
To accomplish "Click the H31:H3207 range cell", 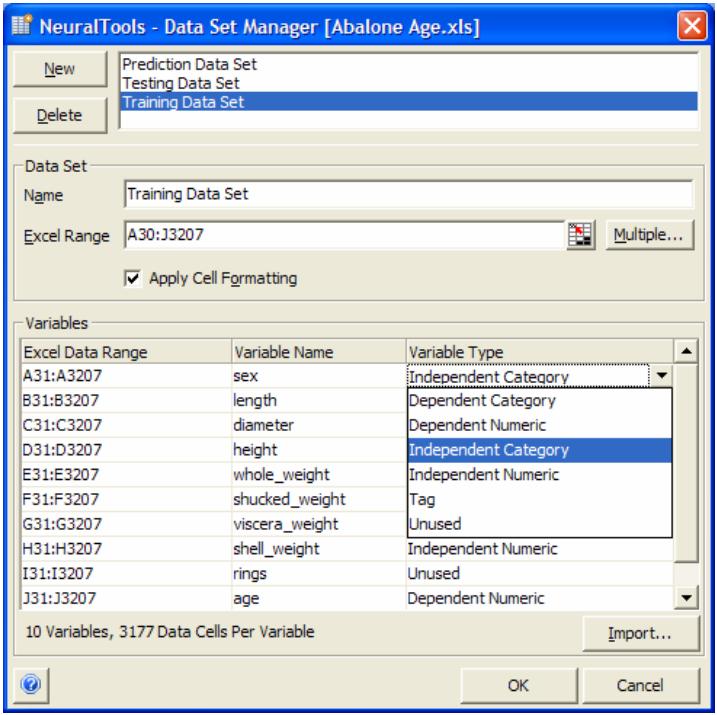I will 127,549.
